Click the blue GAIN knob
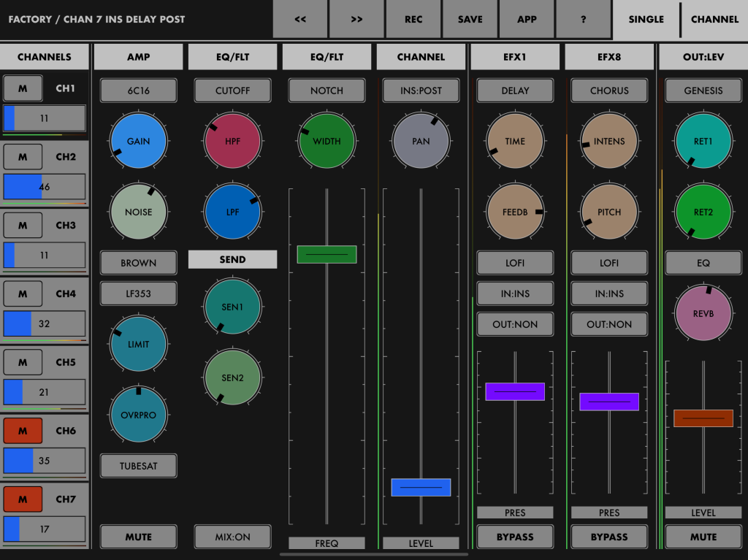This screenshot has width=748, height=560. tap(138, 142)
